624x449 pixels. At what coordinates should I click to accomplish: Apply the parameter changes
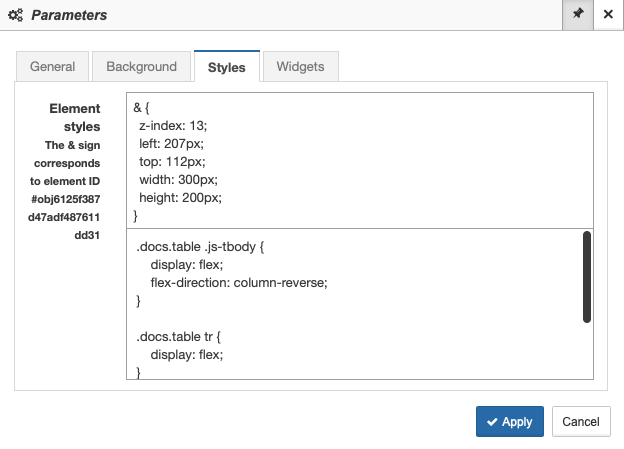(x=510, y=422)
